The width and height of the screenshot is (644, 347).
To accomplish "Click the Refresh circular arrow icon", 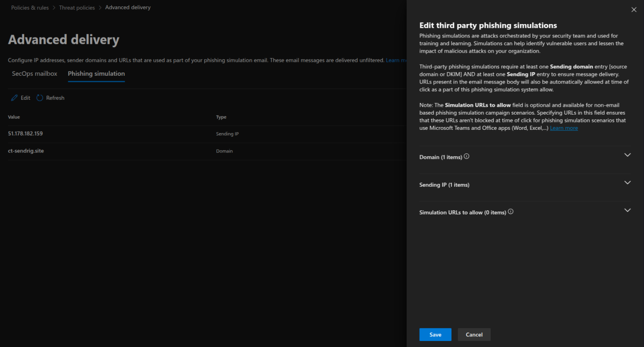I will (40, 98).
